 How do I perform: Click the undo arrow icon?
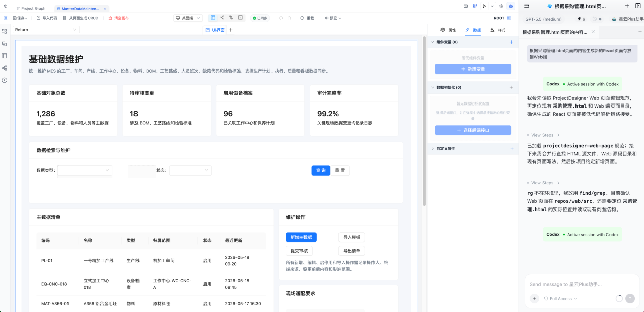pos(281,18)
